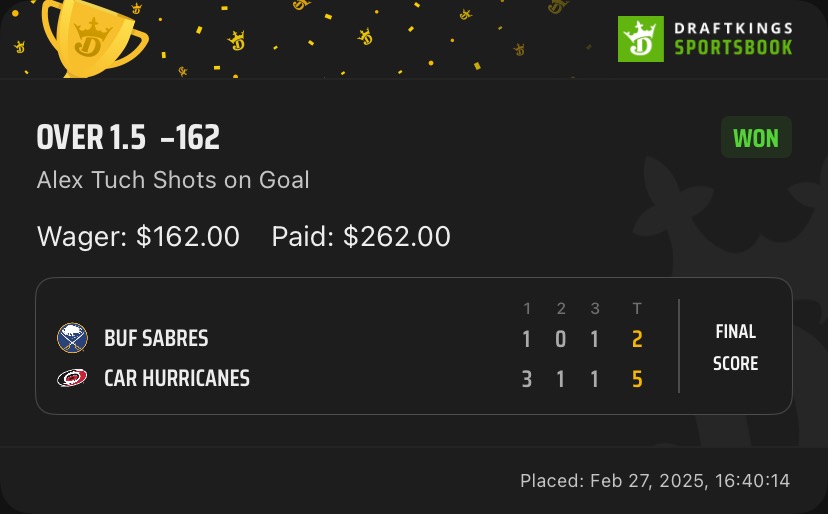Click the Placed Feb 27, 2025 timestamp

[655, 481]
